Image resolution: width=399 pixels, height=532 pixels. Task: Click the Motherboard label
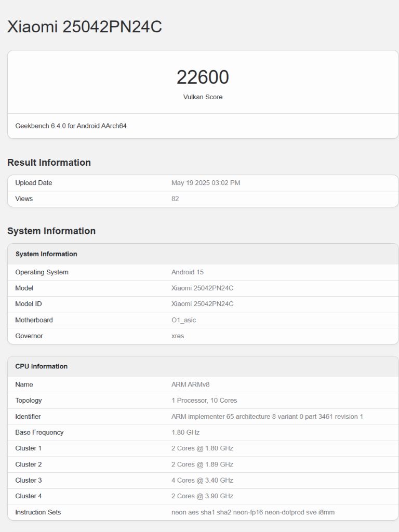34,320
